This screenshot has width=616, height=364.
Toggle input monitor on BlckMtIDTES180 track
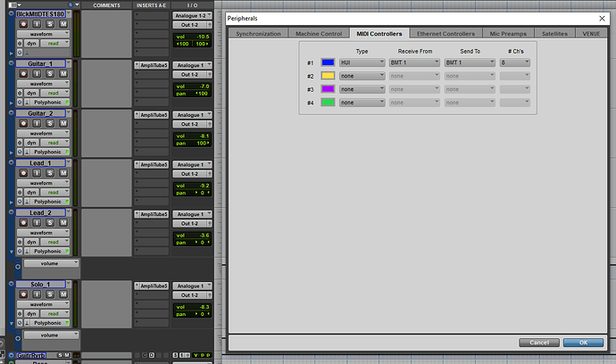tap(37, 24)
